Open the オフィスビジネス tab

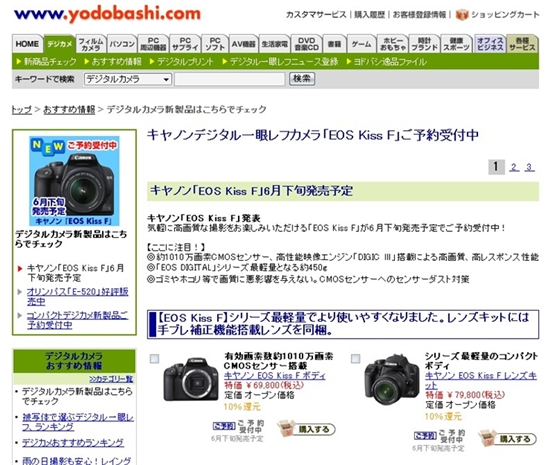pos(490,44)
